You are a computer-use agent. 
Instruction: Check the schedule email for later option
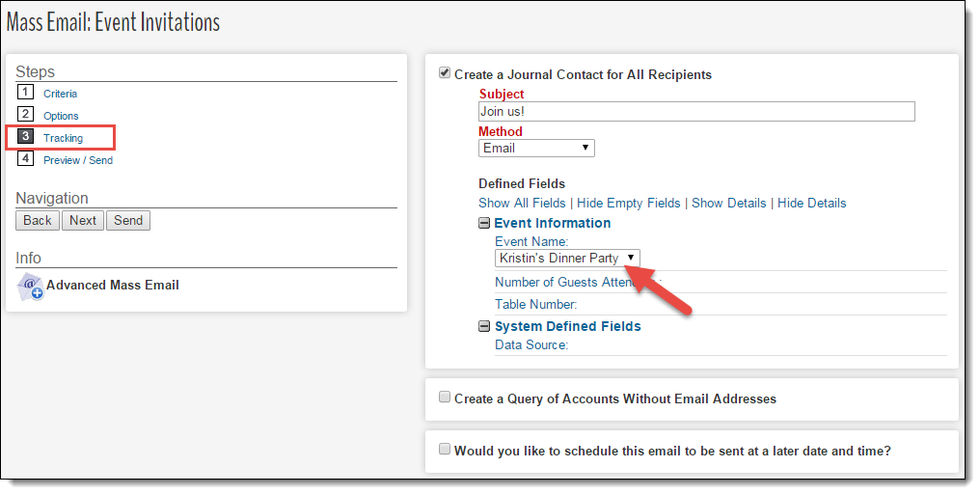445,450
